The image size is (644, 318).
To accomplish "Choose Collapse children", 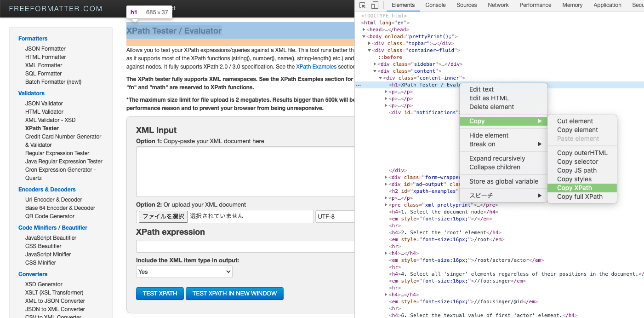I will point(504,167).
